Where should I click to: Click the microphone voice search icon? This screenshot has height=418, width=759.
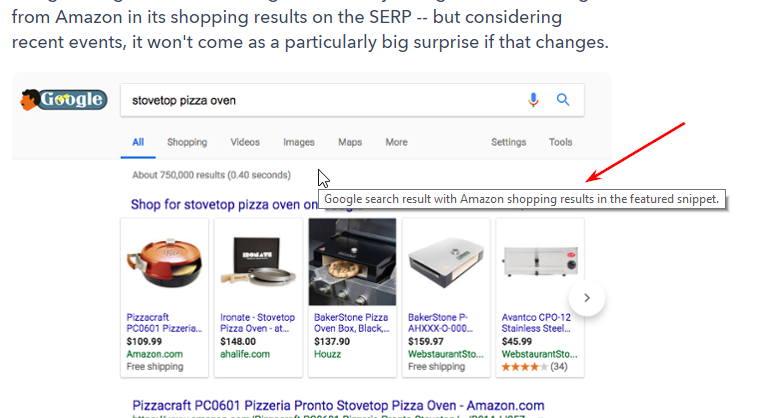(533, 100)
